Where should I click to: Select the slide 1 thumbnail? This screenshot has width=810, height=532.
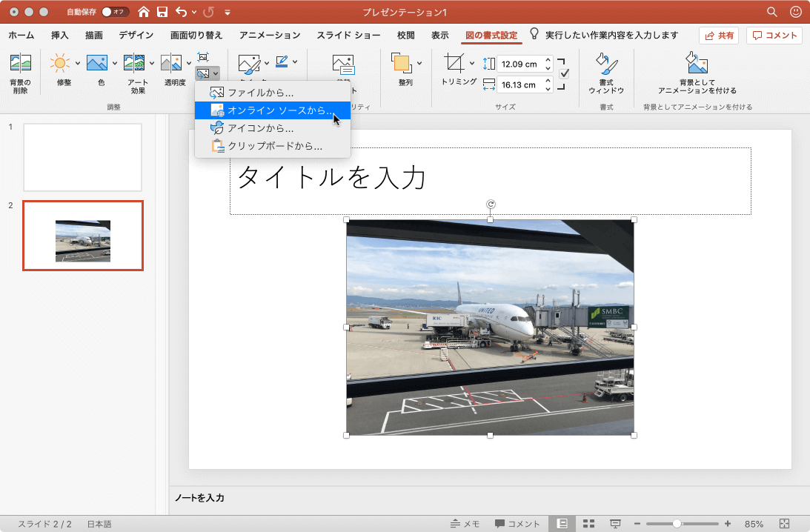coord(82,157)
